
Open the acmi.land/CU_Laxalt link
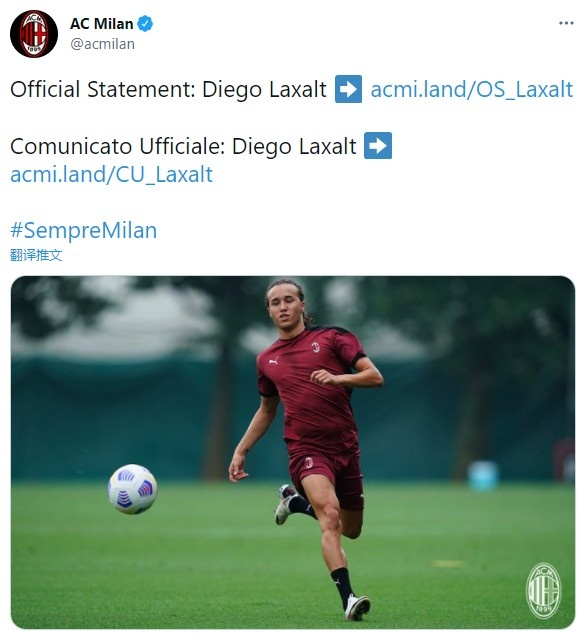[111, 175]
